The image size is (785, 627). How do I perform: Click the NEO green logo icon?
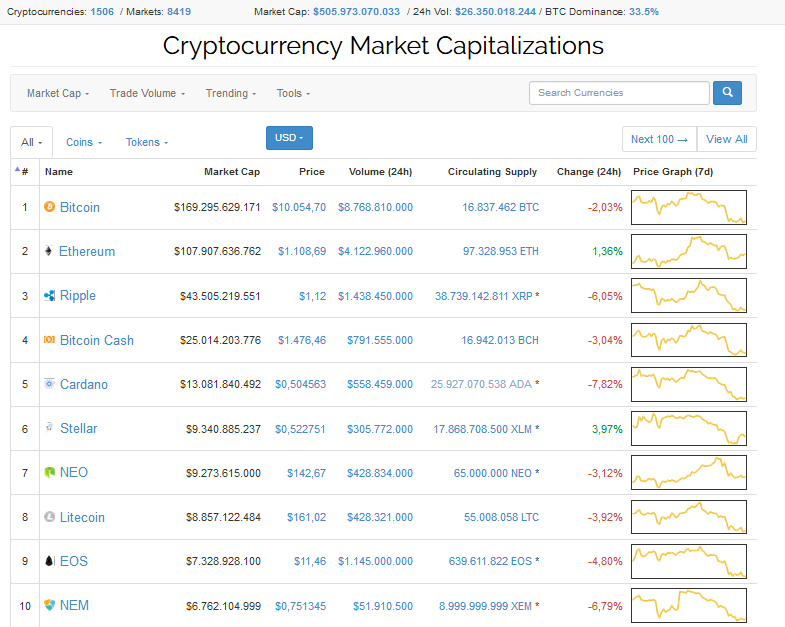pyautogui.click(x=50, y=472)
